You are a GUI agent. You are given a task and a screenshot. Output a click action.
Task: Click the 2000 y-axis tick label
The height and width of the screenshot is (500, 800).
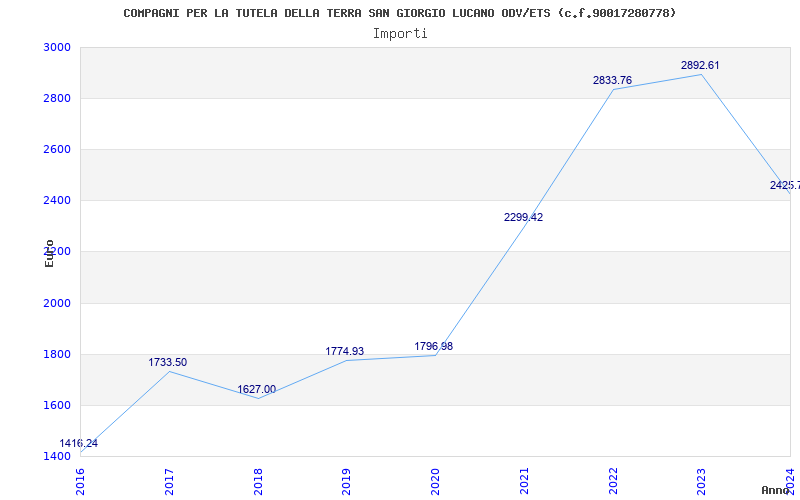click(x=57, y=303)
